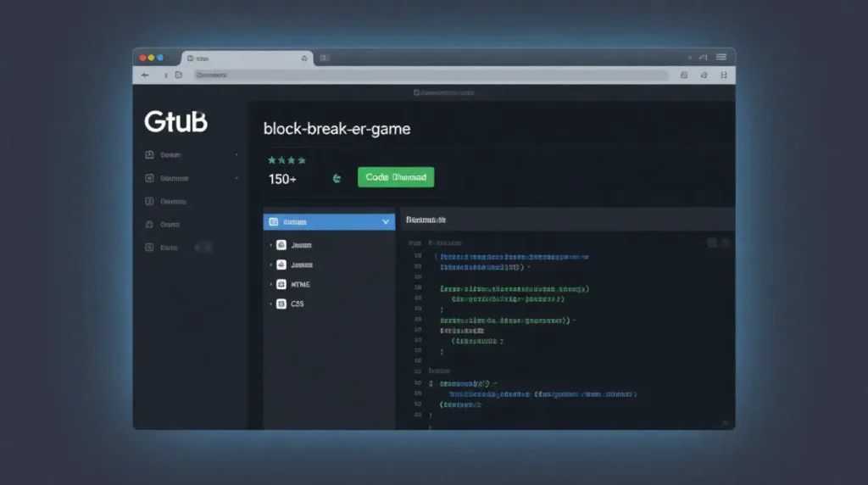868x485 pixels.
Task: Open the first sidebar item under GtuB logo
Action: (x=191, y=155)
